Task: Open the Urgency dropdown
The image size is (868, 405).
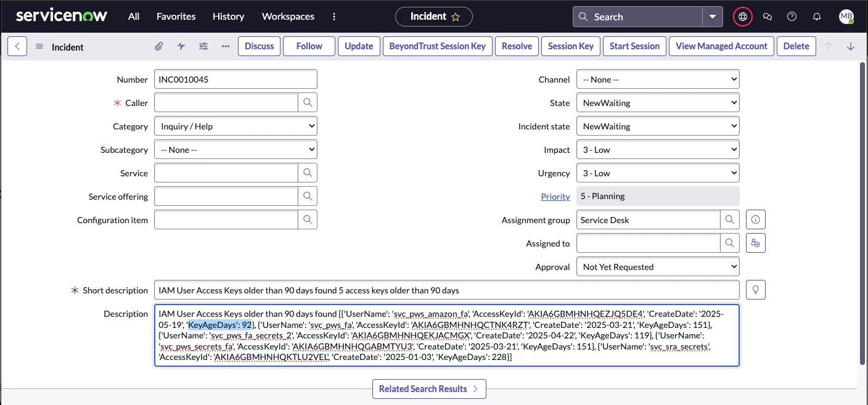Action: pyautogui.click(x=658, y=173)
